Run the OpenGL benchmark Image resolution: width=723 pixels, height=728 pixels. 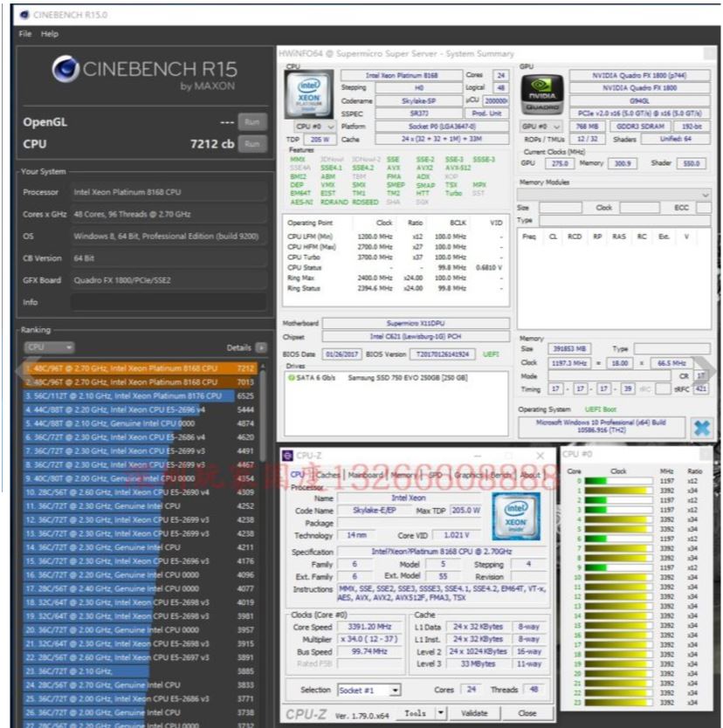tap(252, 122)
